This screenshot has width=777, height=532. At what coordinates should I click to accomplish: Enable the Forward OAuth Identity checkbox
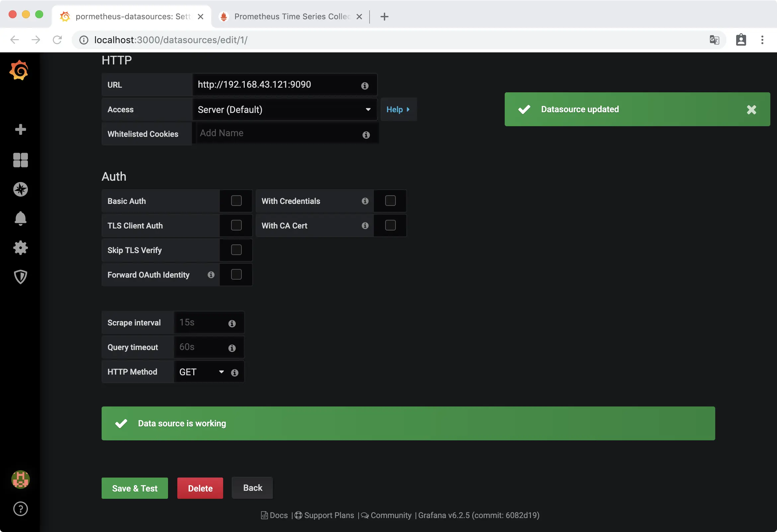236,274
